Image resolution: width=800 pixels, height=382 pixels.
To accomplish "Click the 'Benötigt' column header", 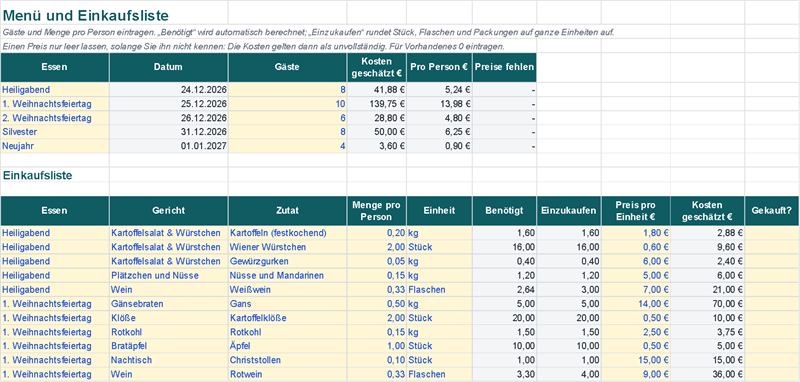I will pos(504,211).
